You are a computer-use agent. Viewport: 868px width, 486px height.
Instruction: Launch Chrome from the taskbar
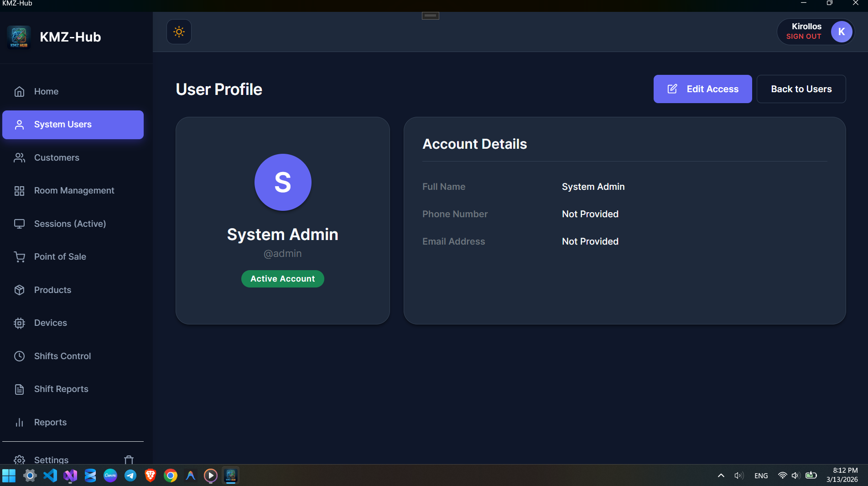170,476
